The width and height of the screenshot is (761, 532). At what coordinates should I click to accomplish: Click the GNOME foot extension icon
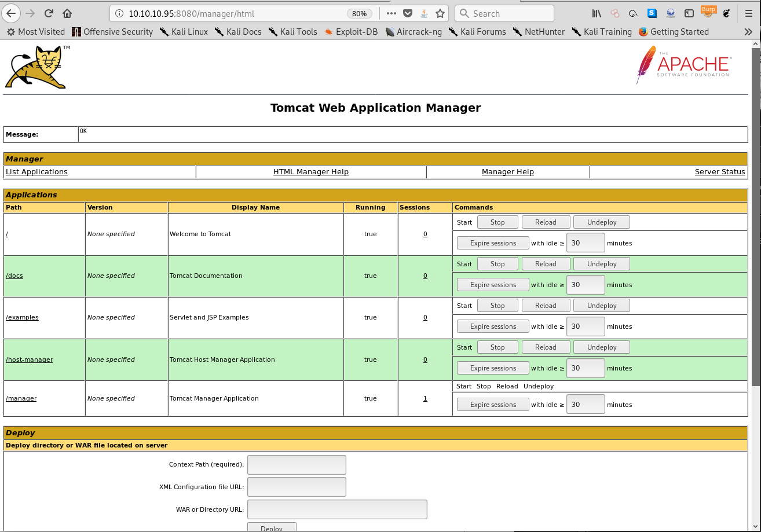tap(727, 13)
